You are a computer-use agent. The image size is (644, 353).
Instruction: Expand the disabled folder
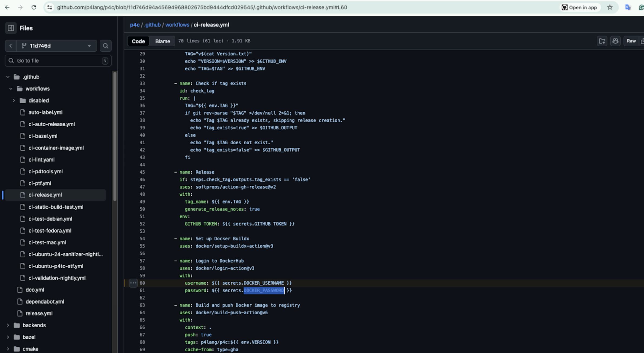(14, 101)
